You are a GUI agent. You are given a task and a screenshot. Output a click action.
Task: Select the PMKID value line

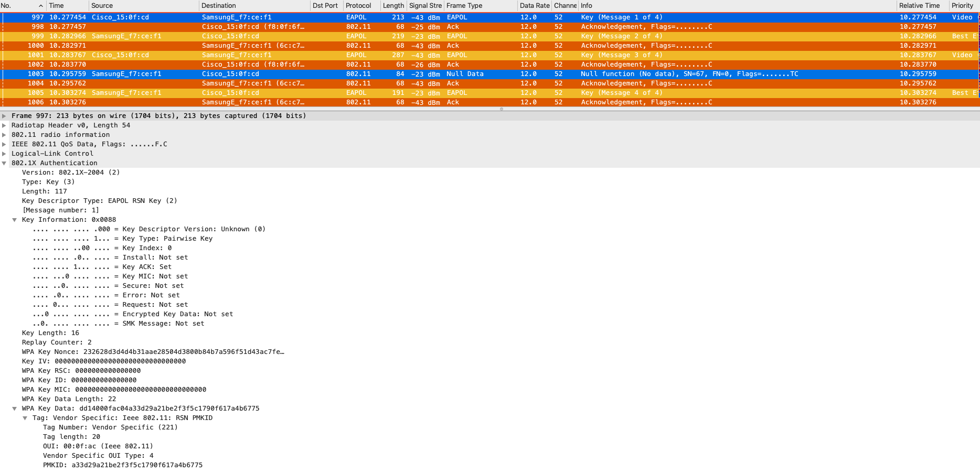click(123, 465)
